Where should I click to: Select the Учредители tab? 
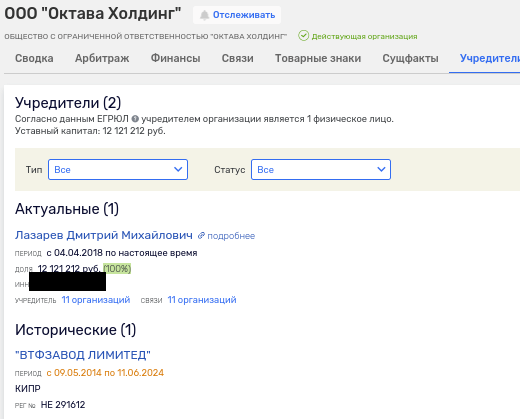pyautogui.click(x=490, y=58)
